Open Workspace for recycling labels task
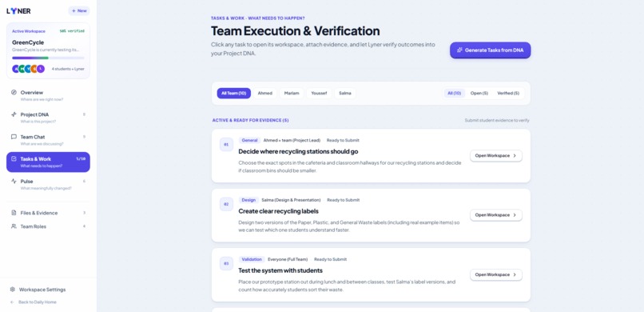The height and width of the screenshot is (312, 644). [495, 215]
